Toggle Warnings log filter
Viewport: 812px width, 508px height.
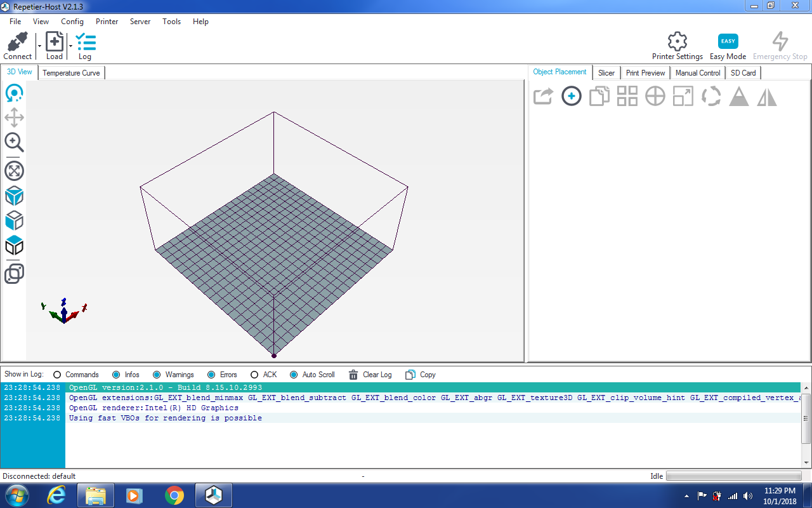point(173,375)
